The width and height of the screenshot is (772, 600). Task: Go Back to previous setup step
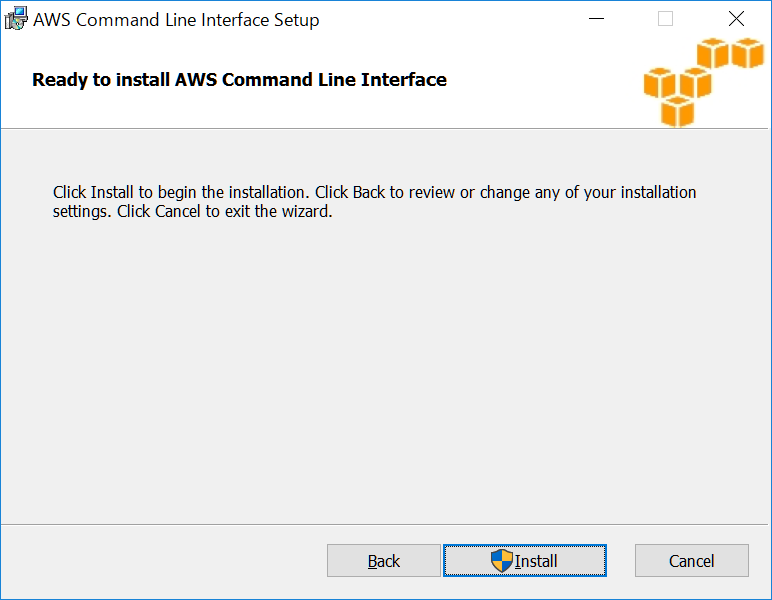click(x=384, y=561)
